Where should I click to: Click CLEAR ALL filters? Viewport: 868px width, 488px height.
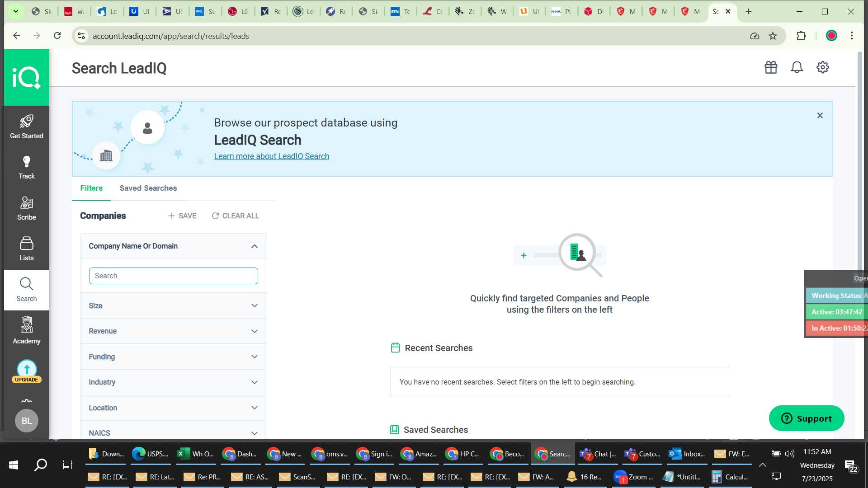(x=235, y=216)
